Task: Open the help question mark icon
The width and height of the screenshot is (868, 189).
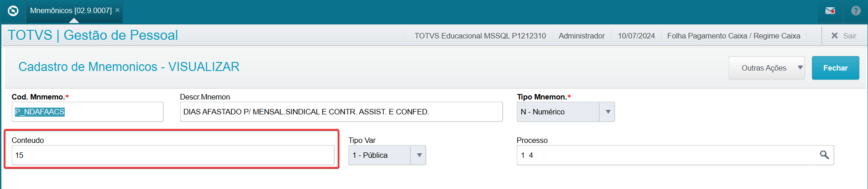Action: click(x=856, y=10)
